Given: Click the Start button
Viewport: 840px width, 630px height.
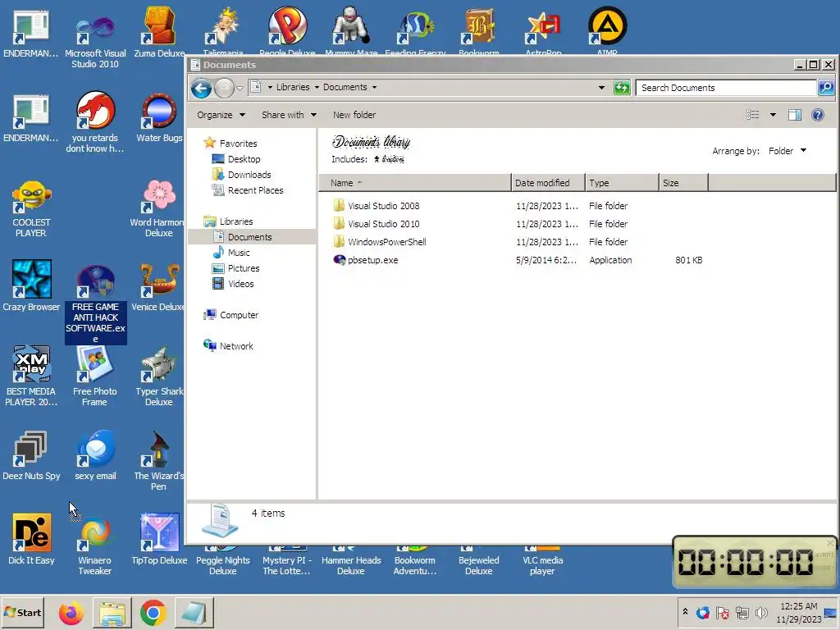Looking at the screenshot, I should 22,613.
